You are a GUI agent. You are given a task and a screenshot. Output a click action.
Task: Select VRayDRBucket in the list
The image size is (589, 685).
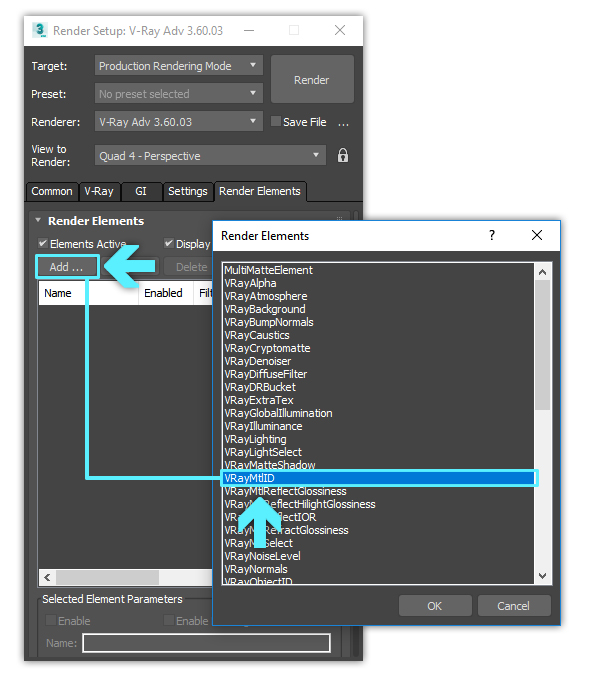(378, 387)
